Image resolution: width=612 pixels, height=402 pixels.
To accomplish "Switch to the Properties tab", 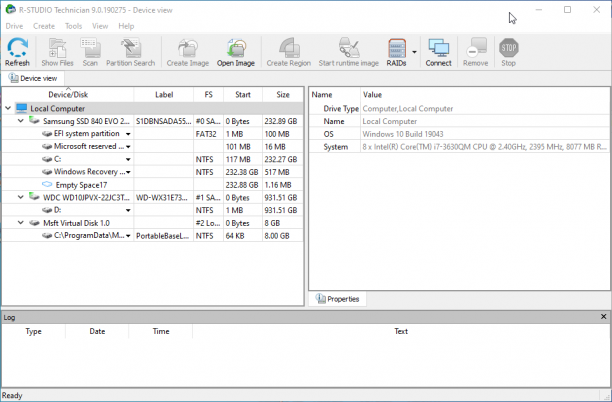I will 338,299.
